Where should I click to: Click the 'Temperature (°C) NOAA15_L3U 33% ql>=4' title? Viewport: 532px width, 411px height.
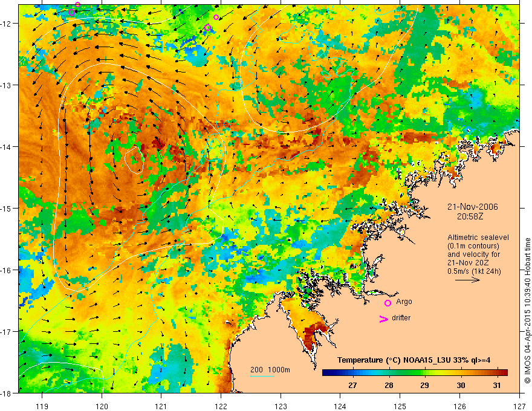coord(414,360)
